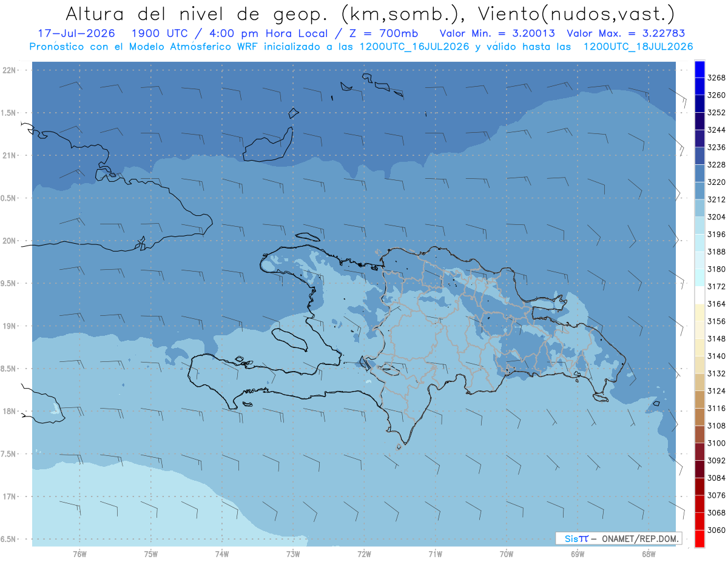Click the legend value 3060

click(x=716, y=530)
